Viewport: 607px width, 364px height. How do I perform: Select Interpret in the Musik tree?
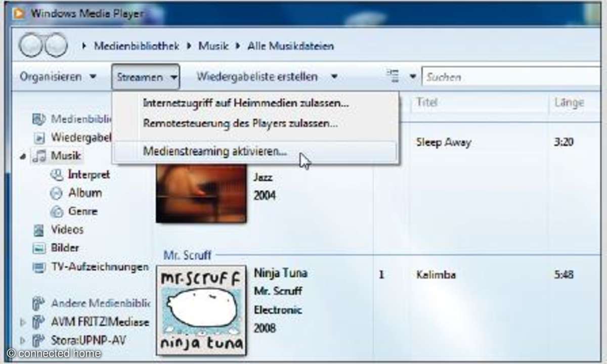(x=89, y=175)
